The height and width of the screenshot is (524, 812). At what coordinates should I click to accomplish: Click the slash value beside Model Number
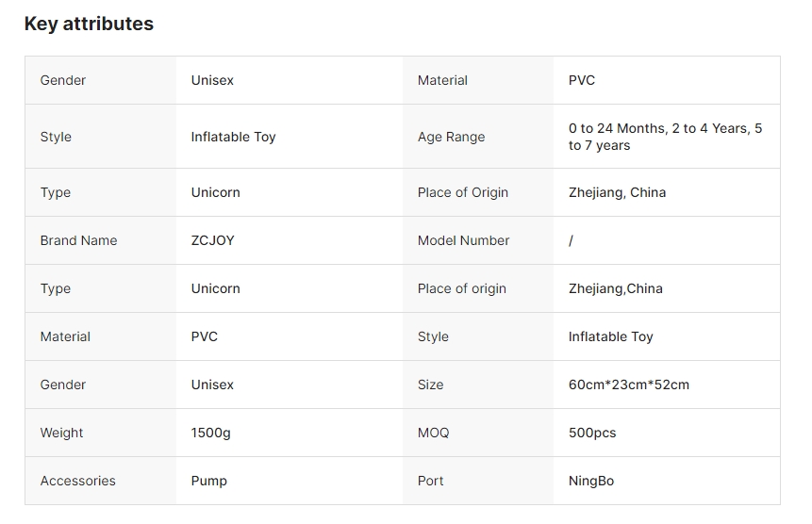click(x=572, y=240)
